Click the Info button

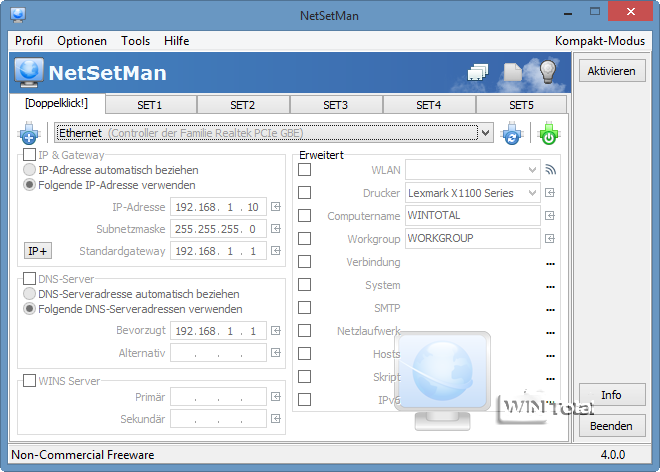pos(612,395)
